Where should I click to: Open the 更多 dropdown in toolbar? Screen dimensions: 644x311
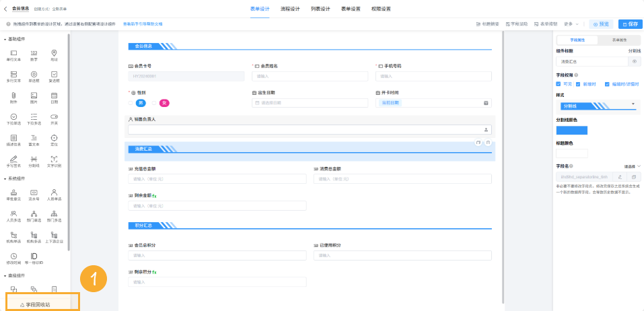(571, 24)
